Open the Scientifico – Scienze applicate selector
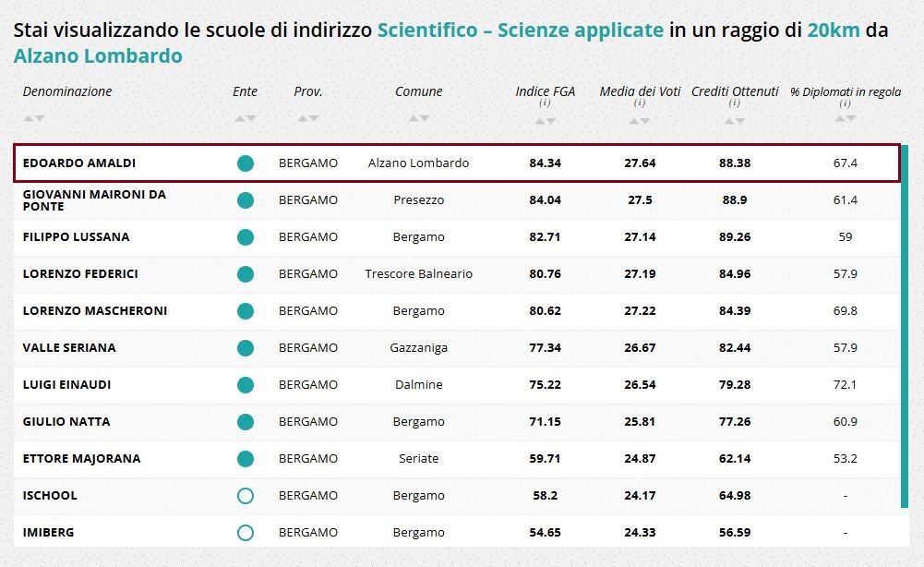The height and width of the screenshot is (567, 924). pyautogui.click(x=520, y=30)
